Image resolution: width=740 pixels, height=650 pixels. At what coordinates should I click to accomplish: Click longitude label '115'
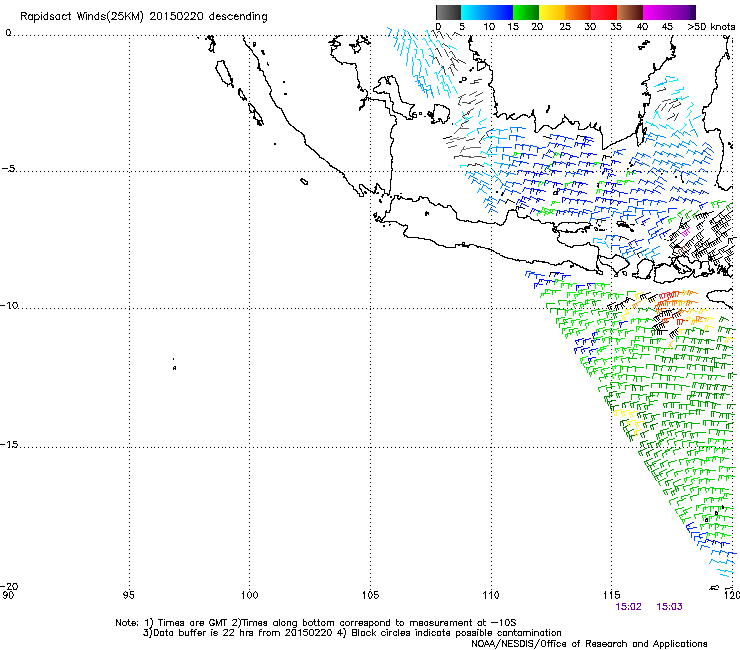coord(611,595)
